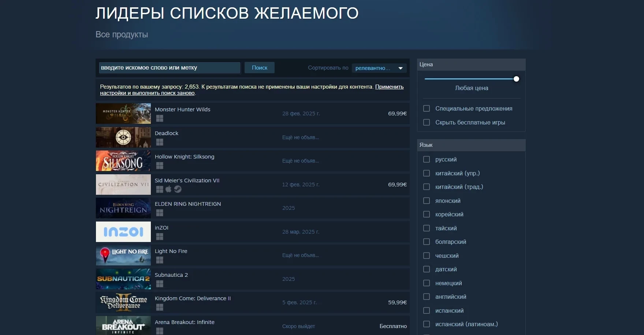Viewport: 644px width, 335px height.
Task: Click the Windows icon under Deadlock
Action: 160,142
